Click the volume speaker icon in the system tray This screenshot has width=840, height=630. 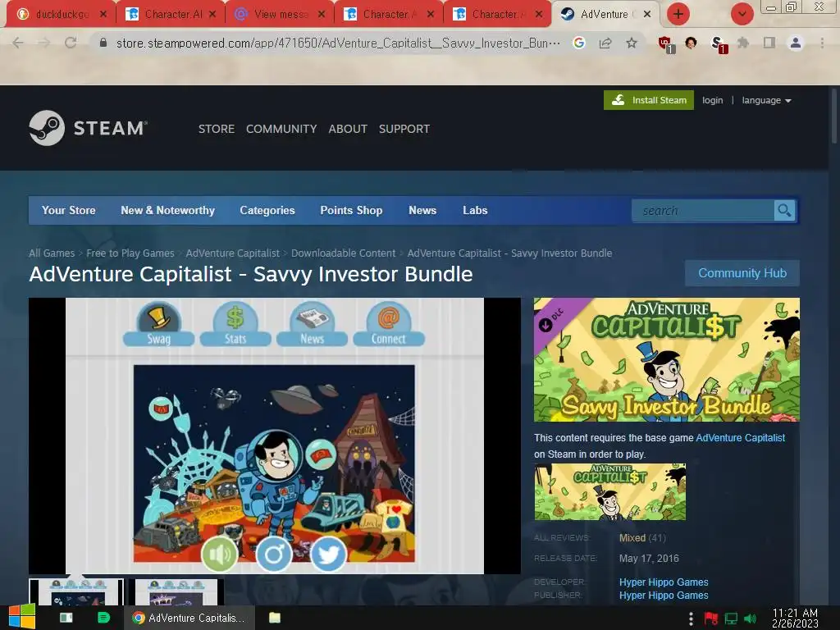751,619
